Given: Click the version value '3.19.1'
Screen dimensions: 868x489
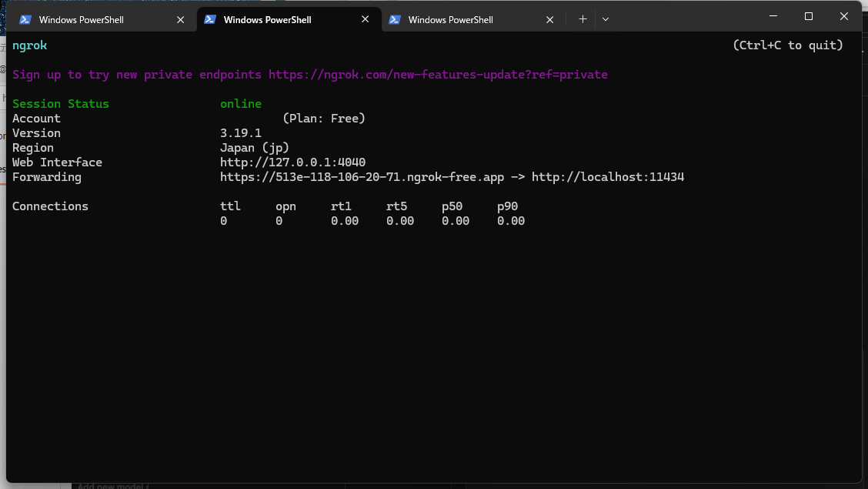Looking at the screenshot, I should [x=241, y=133].
